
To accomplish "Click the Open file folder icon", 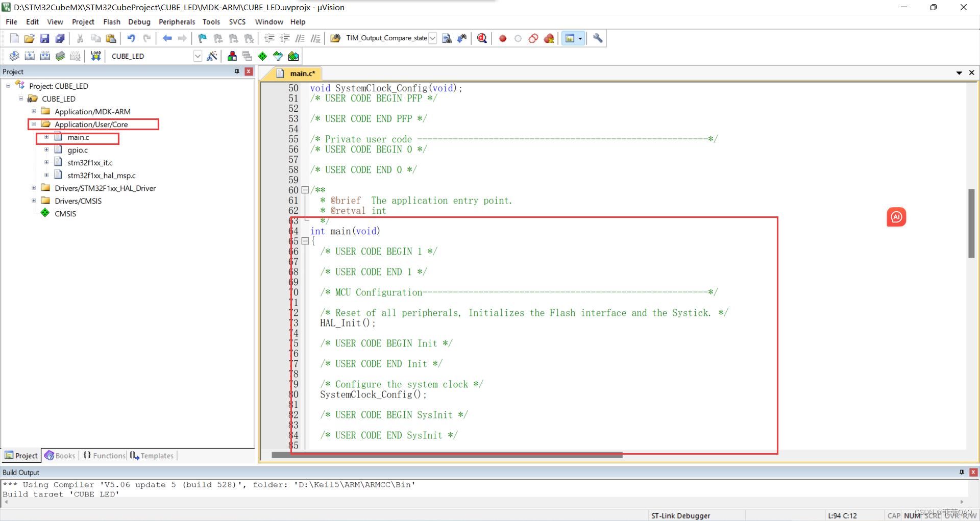I will pos(30,38).
